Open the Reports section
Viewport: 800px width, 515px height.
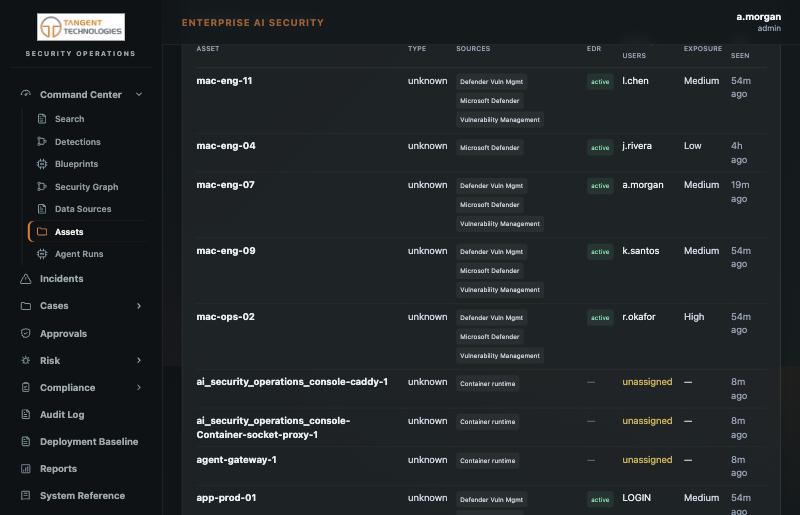coord(58,469)
